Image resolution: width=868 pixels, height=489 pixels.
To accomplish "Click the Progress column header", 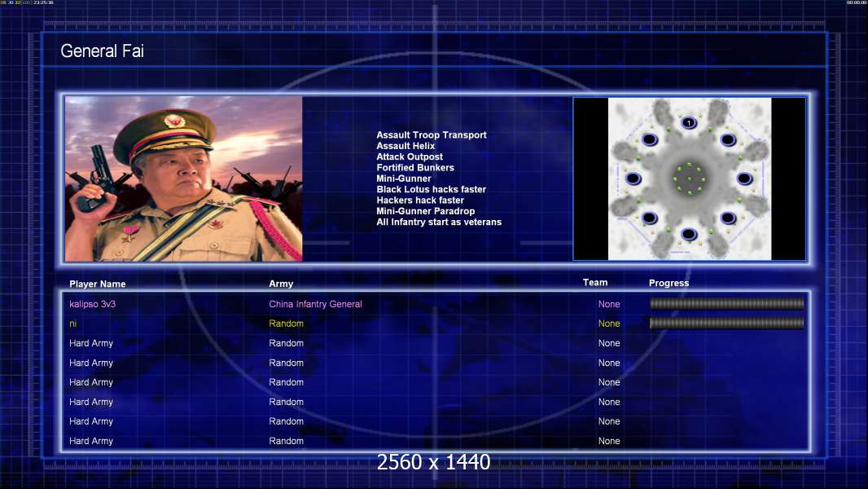I will click(x=669, y=284).
